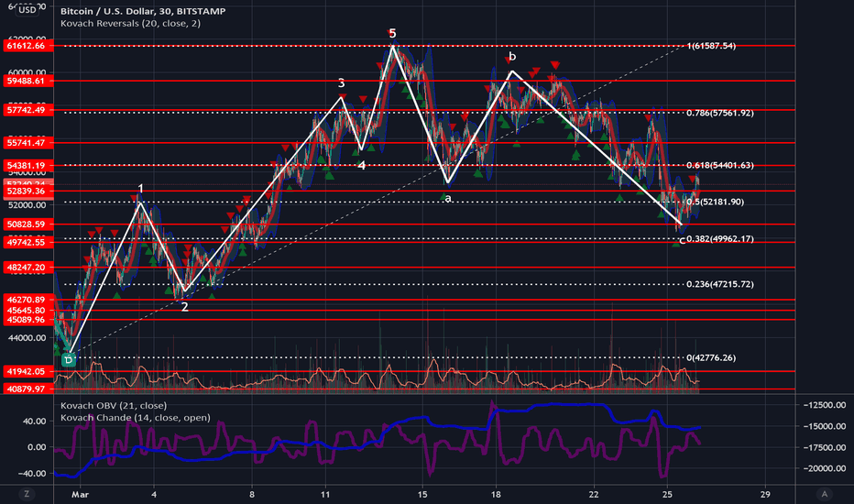Click the 45089.96 red price label
Viewport: 854px width, 504px height.
pyautogui.click(x=28, y=320)
